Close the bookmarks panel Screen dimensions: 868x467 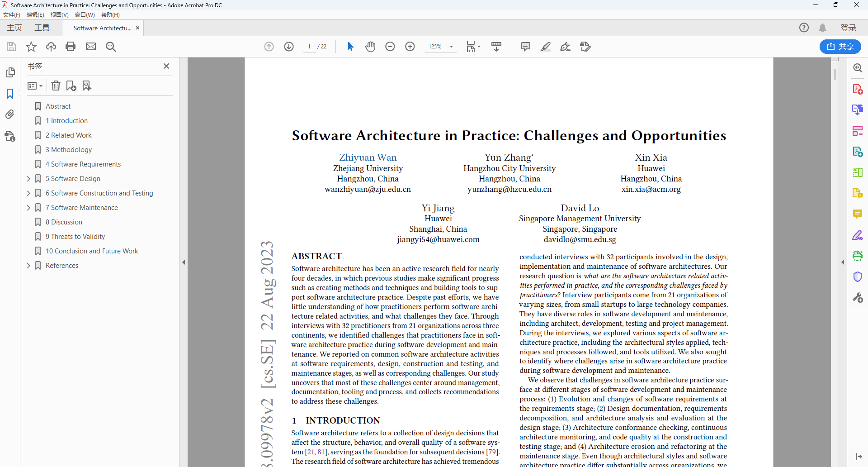(x=166, y=66)
